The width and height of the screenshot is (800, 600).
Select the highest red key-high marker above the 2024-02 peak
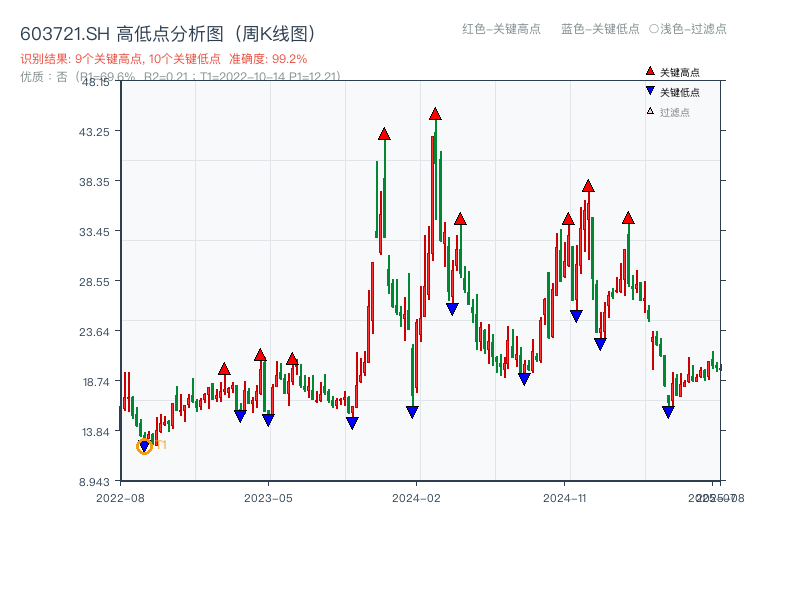click(x=435, y=114)
